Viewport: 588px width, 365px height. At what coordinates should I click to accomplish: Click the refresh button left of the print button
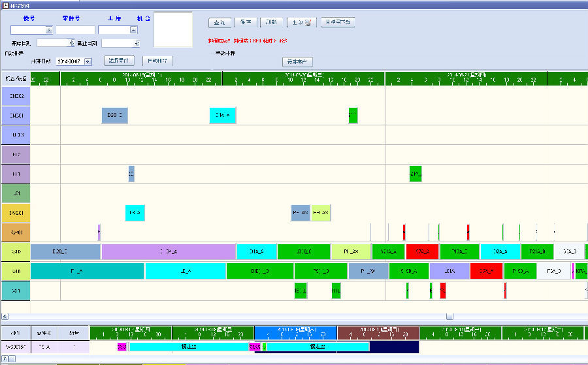click(x=272, y=22)
